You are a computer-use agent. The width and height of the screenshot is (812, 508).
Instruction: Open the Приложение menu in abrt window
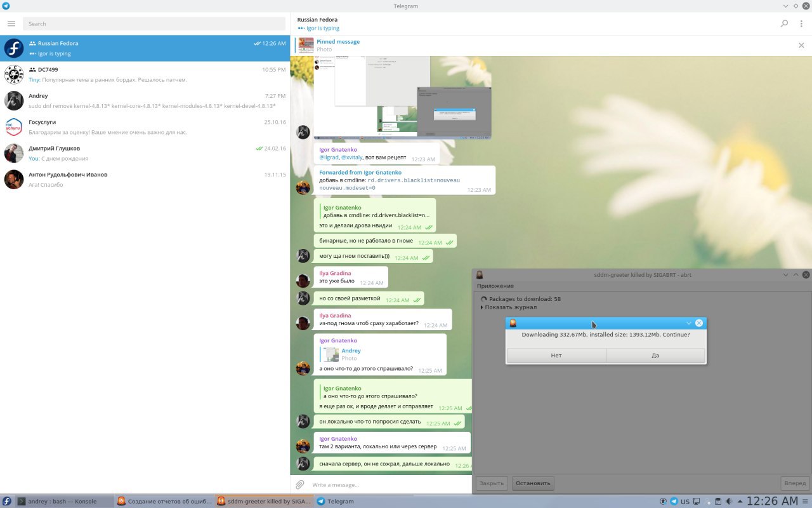(495, 286)
